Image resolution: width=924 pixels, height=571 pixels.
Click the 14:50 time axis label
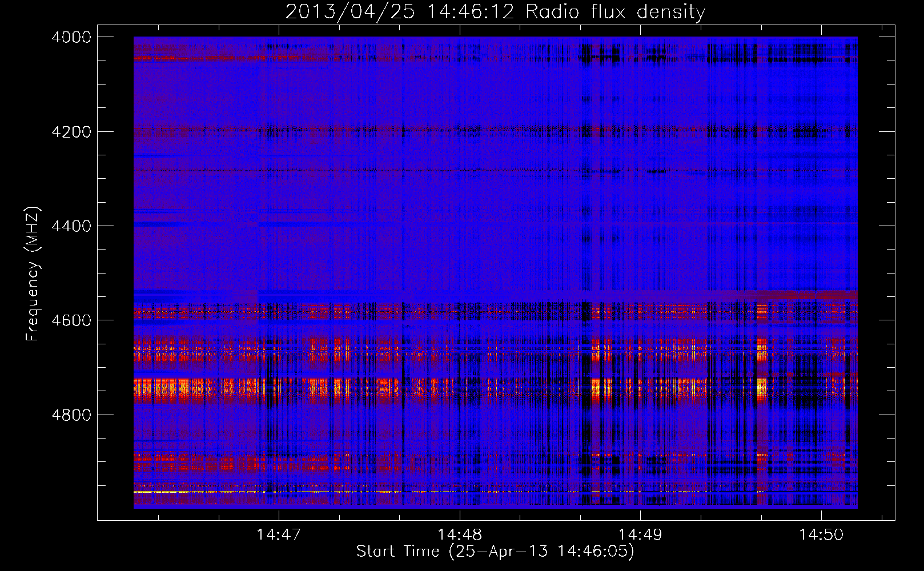(x=821, y=534)
